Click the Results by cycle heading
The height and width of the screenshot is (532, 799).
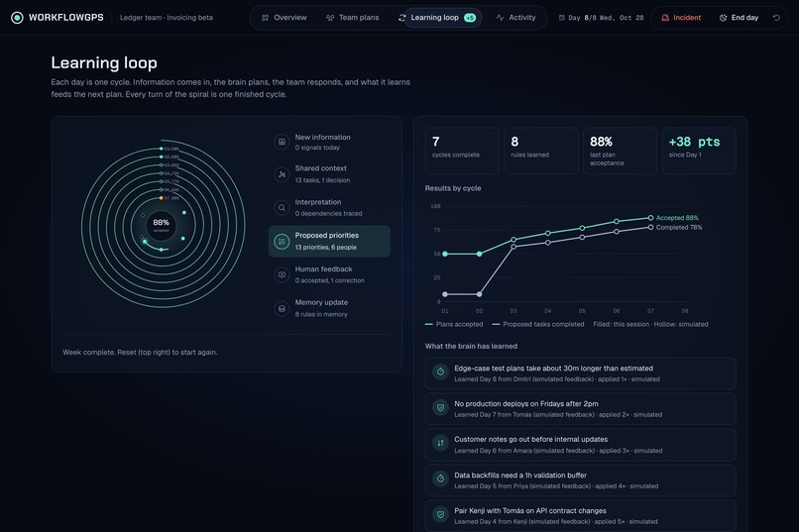click(x=453, y=188)
